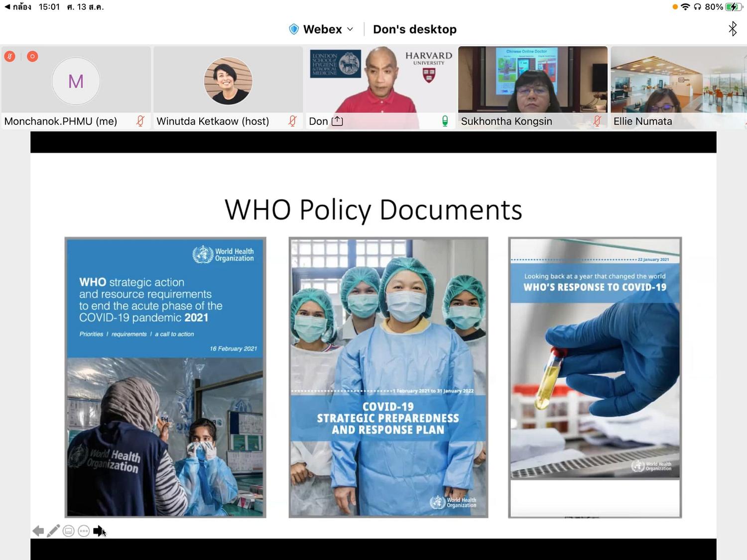747x560 pixels.
Task: Click the red muted microphone indicator on Monchanok tile
Action: click(9, 56)
